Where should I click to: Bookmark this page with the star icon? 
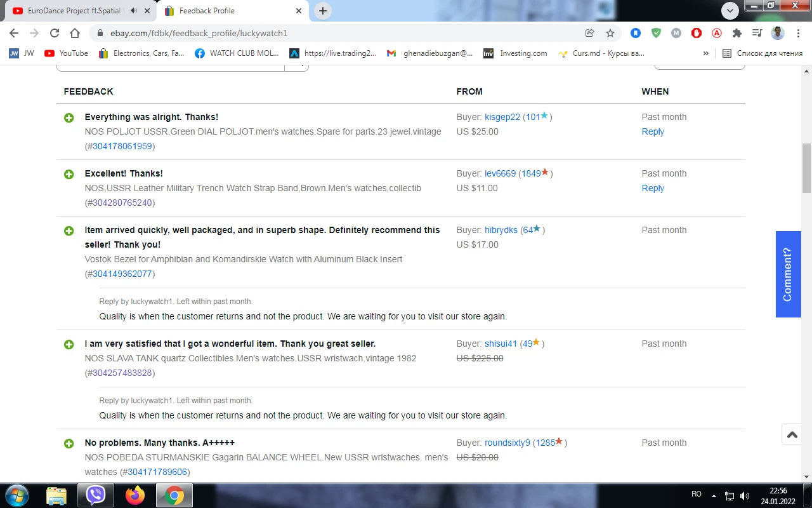pyautogui.click(x=610, y=33)
